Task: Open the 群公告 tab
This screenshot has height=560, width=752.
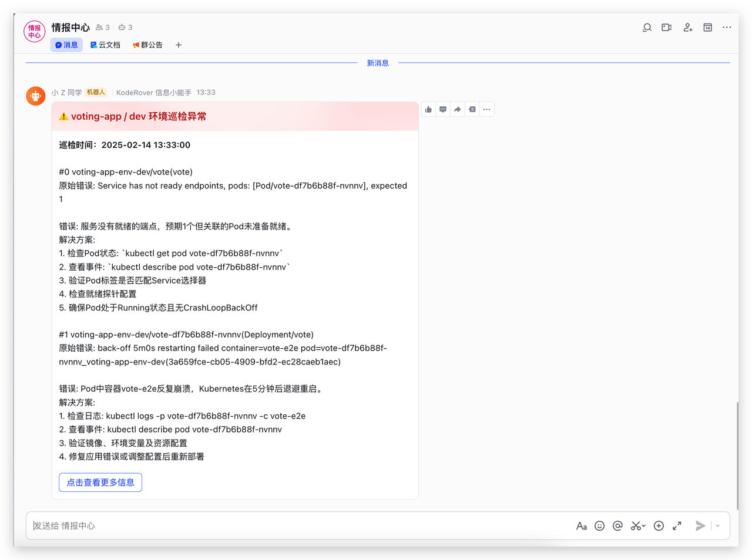Action: [147, 45]
